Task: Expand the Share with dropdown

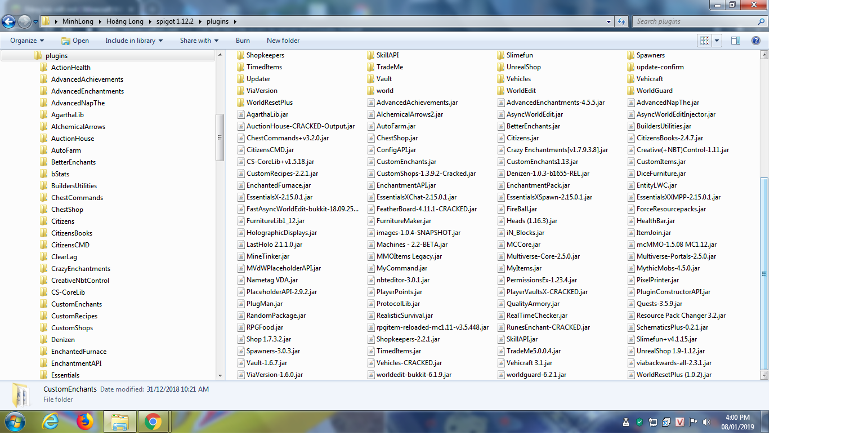Action: click(x=199, y=41)
